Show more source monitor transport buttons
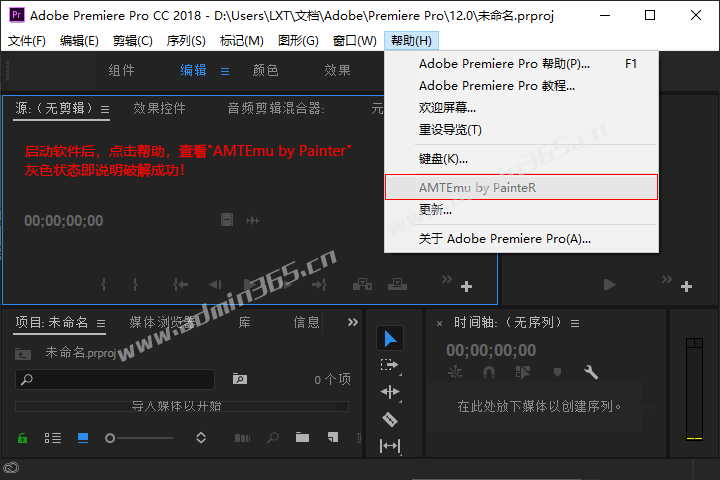Viewport: 720px width, 480px height. (447, 279)
